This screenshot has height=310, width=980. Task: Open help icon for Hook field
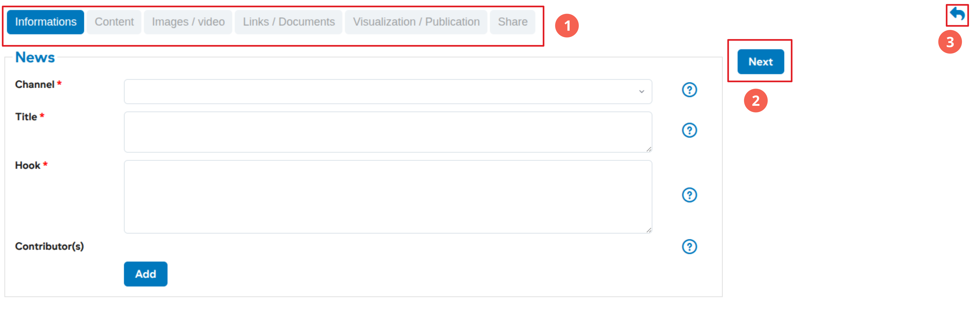click(689, 195)
